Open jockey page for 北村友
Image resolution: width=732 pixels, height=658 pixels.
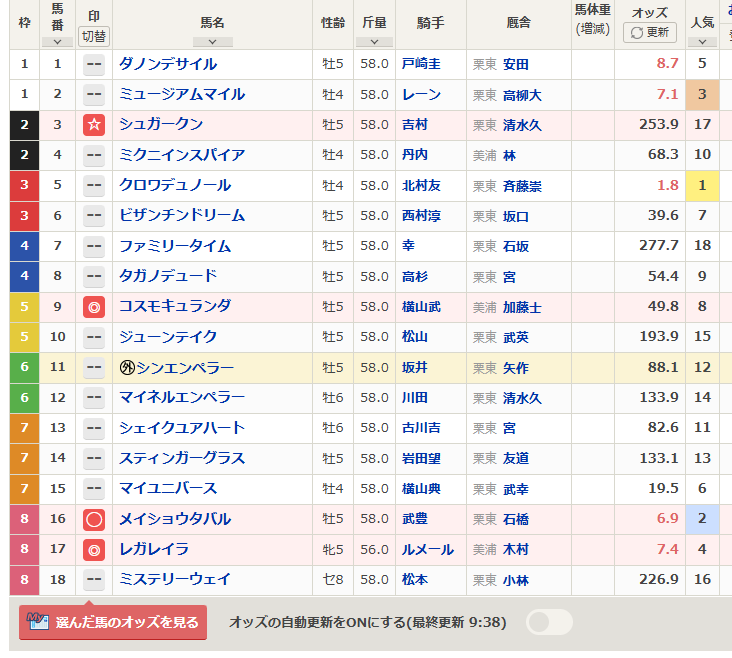click(x=421, y=185)
